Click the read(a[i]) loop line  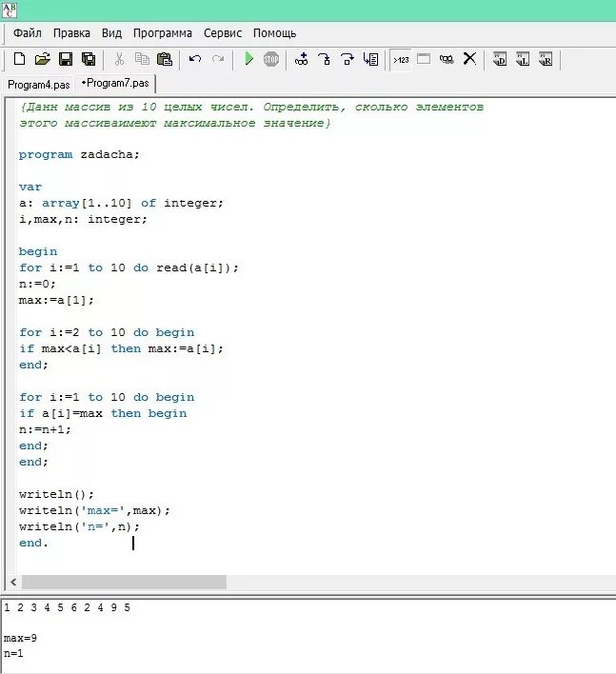(129, 268)
